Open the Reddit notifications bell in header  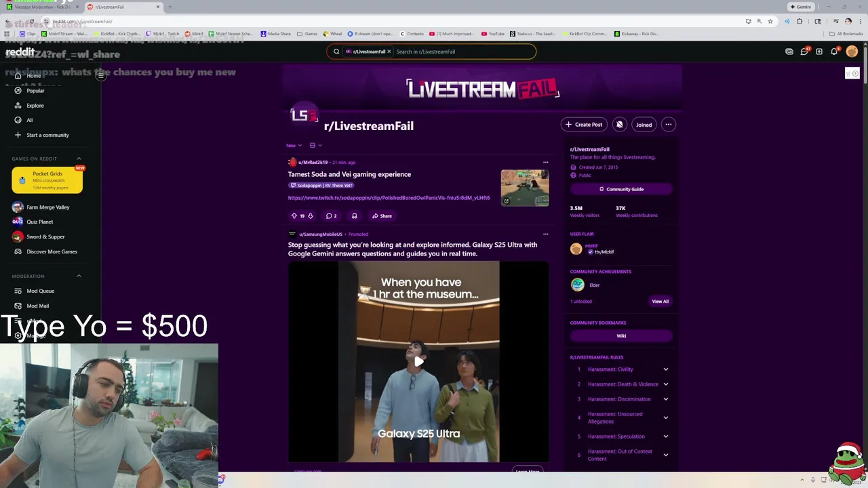coord(834,52)
